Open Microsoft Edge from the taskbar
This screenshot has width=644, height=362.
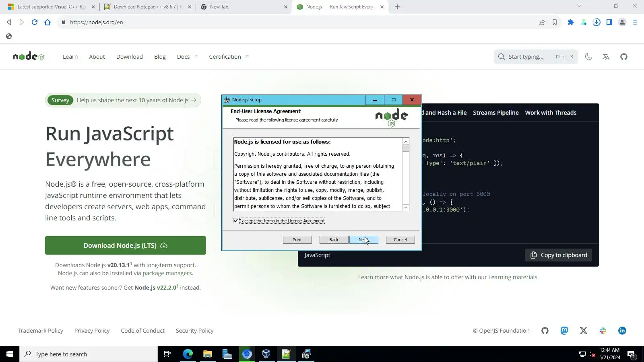pos(188,354)
